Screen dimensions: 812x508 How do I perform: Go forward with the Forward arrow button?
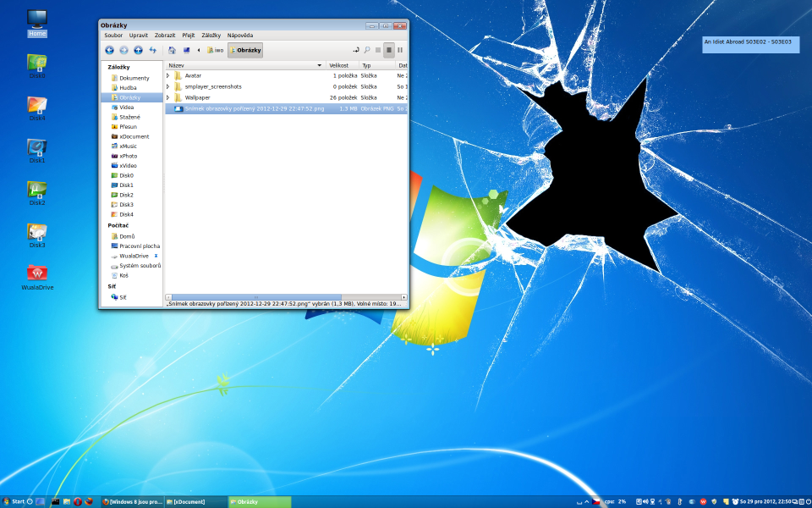pos(123,50)
